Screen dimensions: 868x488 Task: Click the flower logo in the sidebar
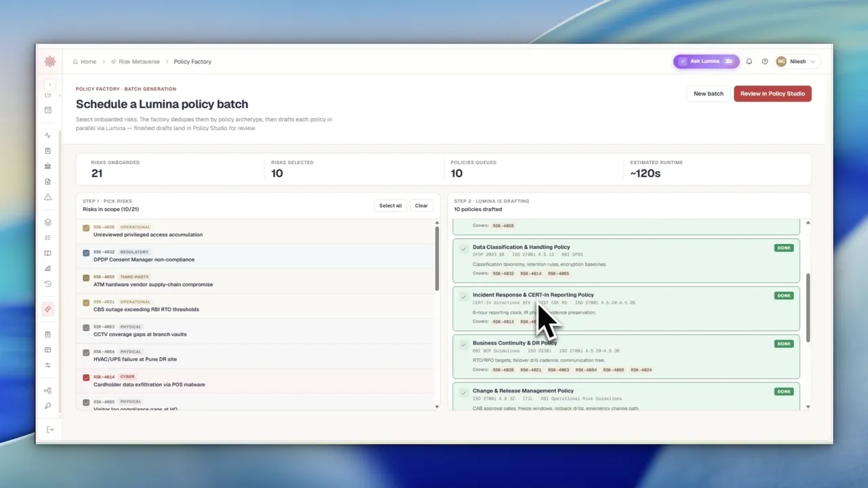point(50,62)
